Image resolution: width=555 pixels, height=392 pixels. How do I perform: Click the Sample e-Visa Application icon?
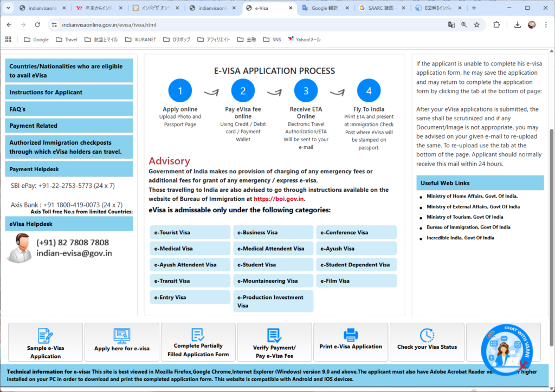(46, 336)
